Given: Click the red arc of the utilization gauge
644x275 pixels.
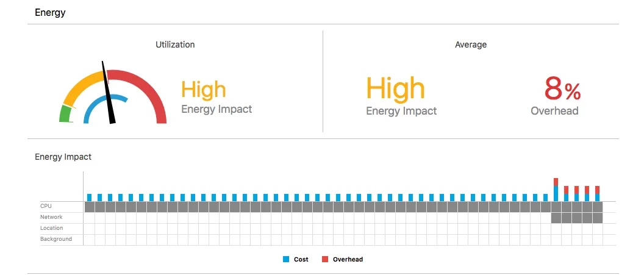Looking at the screenshot, I should 150,91.
